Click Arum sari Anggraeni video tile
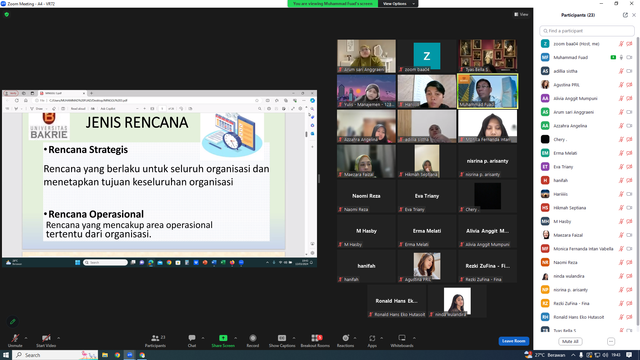640x360 pixels. [x=367, y=56]
